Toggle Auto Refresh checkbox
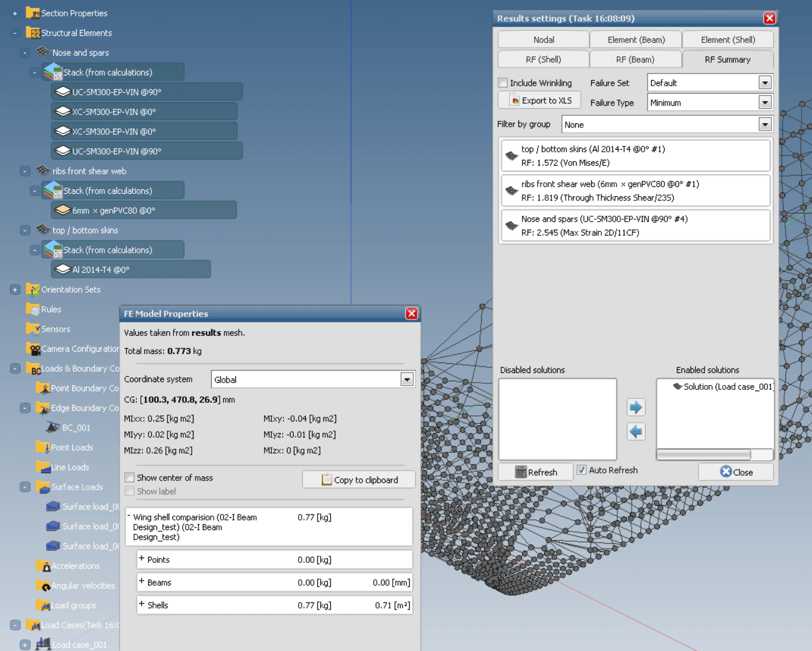812x651 pixels. pos(581,470)
